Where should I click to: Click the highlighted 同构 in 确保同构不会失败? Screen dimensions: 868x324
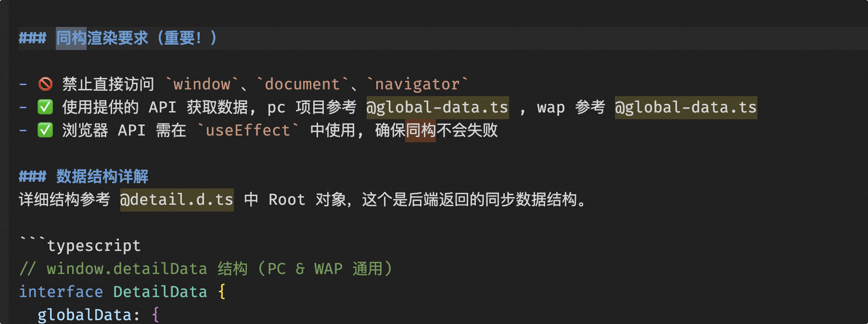pos(421,130)
